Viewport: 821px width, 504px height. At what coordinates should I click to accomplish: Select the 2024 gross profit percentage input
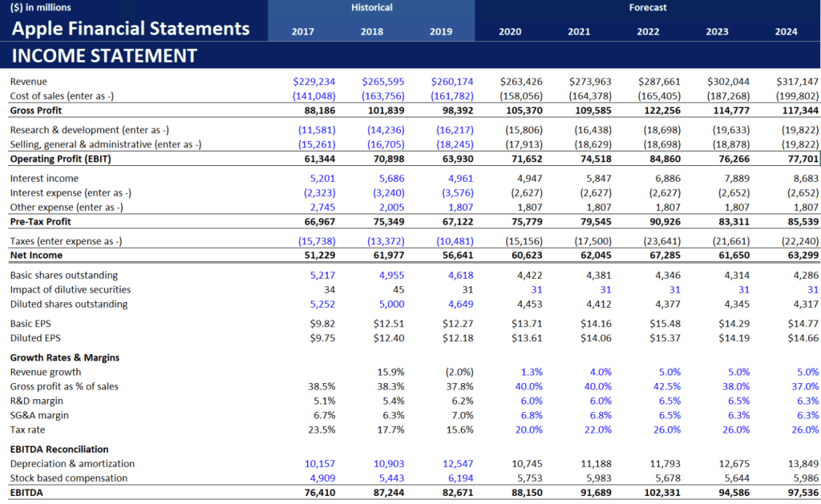[x=807, y=387]
